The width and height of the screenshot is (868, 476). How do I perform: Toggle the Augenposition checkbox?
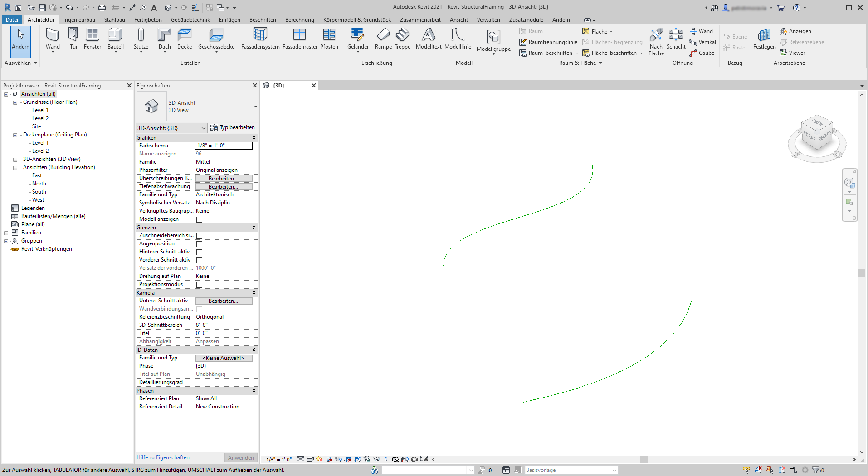click(199, 244)
